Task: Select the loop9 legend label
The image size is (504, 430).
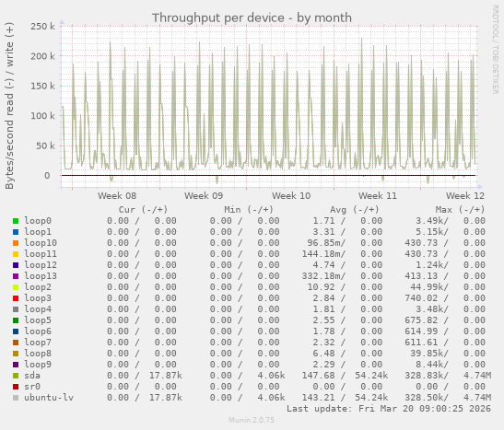Action: (38, 365)
